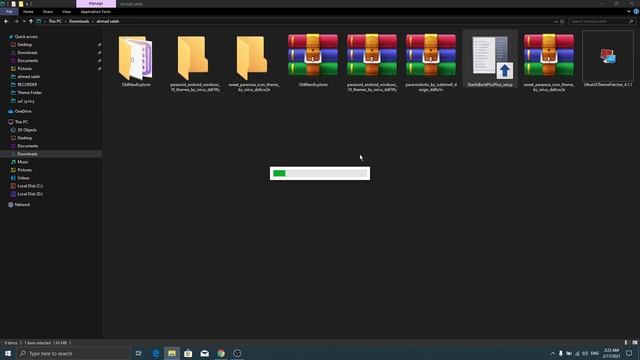Open the notification center
640x360 pixels.
pyautogui.click(x=629, y=353)
